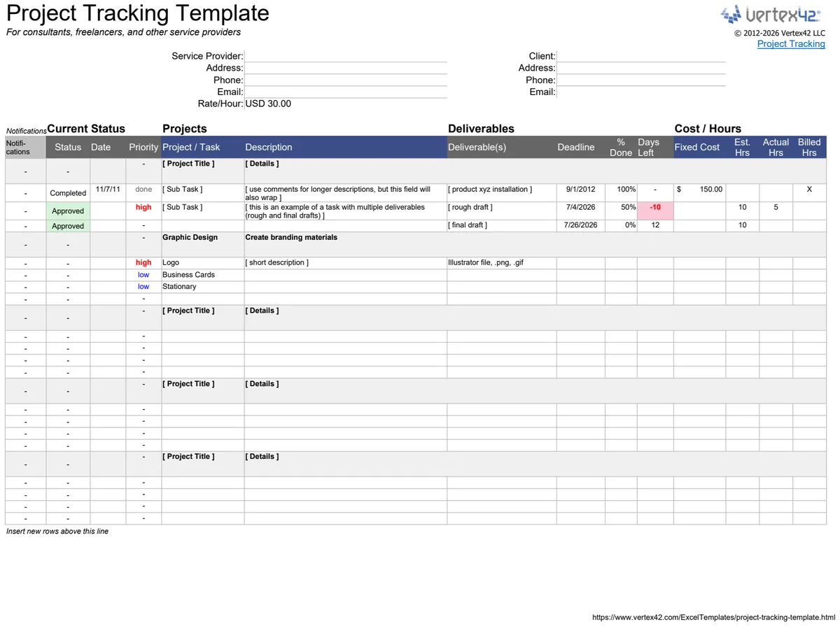The width and height of the screenshot is (840, 626).
Task: Click the Business Cards task cell
Action: pos(203,275)
